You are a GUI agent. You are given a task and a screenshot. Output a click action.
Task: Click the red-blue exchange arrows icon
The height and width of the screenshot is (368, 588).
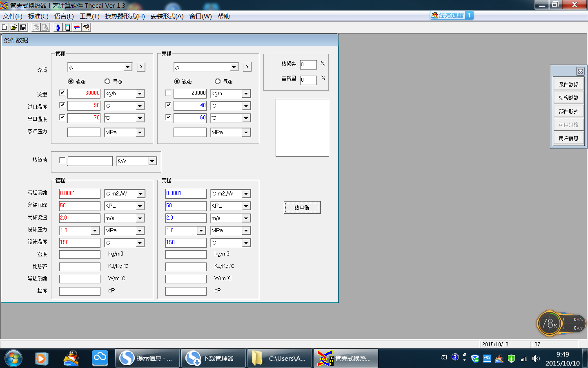(77, 27)
